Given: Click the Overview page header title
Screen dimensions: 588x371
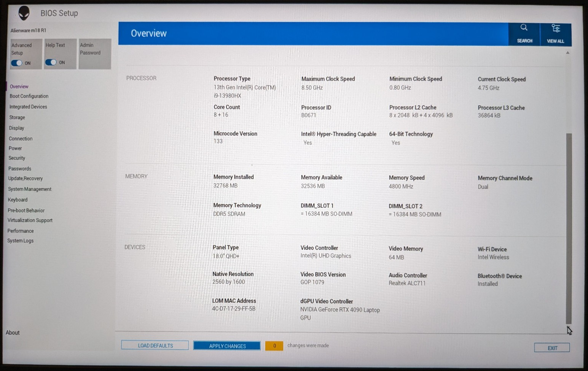Looking at the screenshot, I should pyautogui.click(x=149, y=33).
